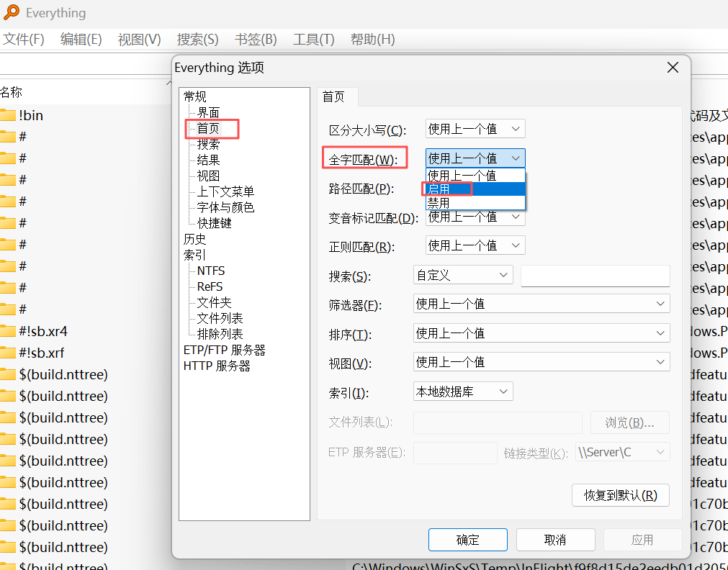Select the #!sb.xrf folder name

click(42, 353)
